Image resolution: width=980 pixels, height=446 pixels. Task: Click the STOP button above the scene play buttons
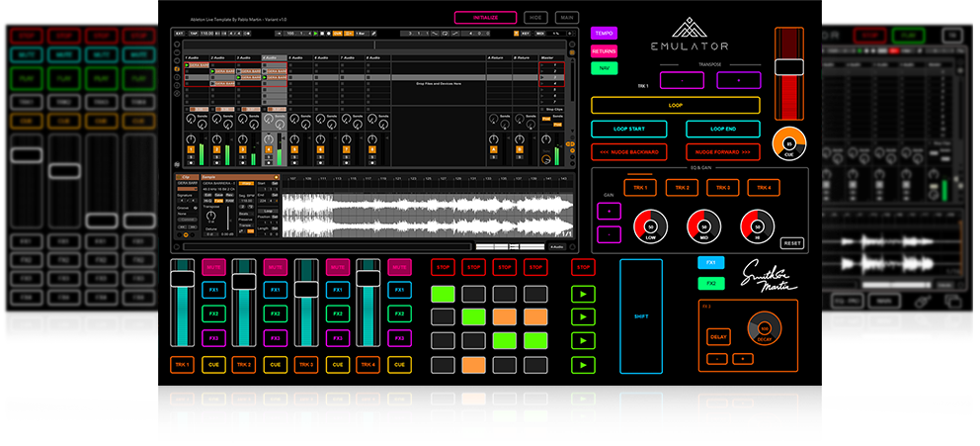pos(583,267)
